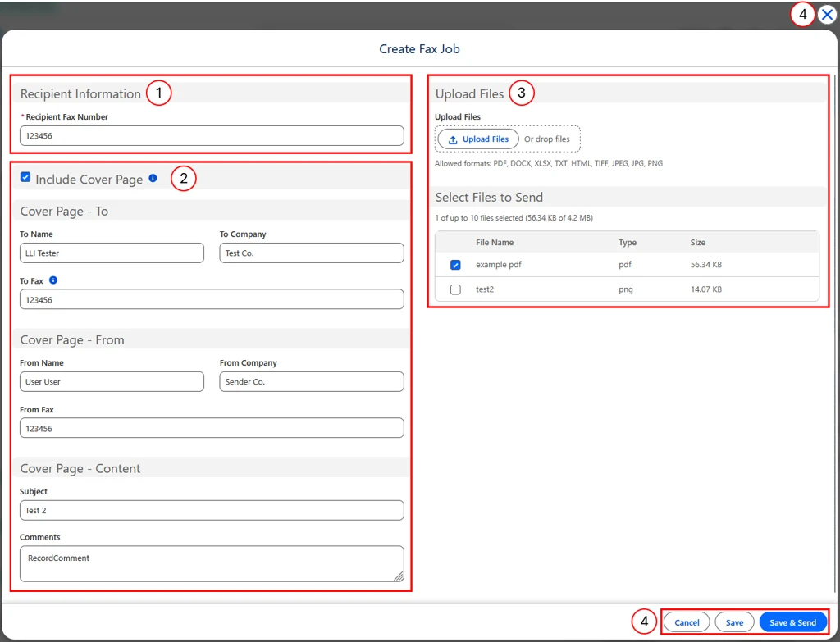
Task: Uncheck the example pdf file checkbox
Action: coord(455,265)
